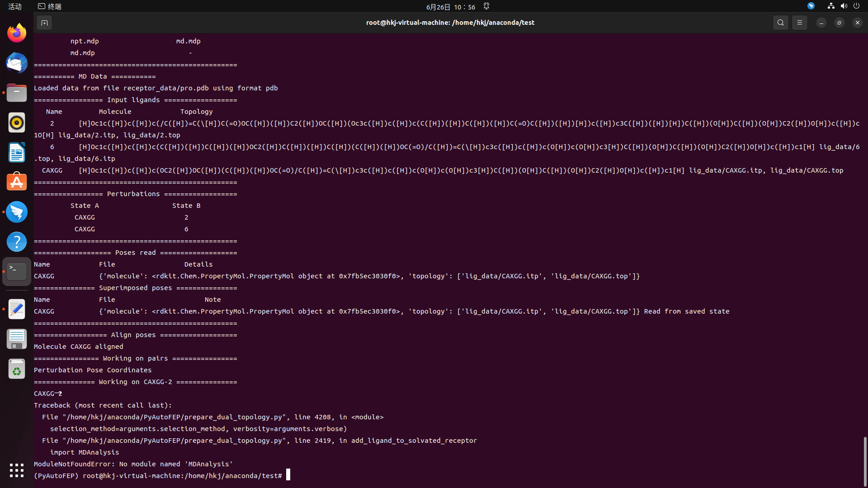Viewport: 868px width, 488px height.
Task: Open LibreOffice from the dock
Action: (x=16, y=152)
